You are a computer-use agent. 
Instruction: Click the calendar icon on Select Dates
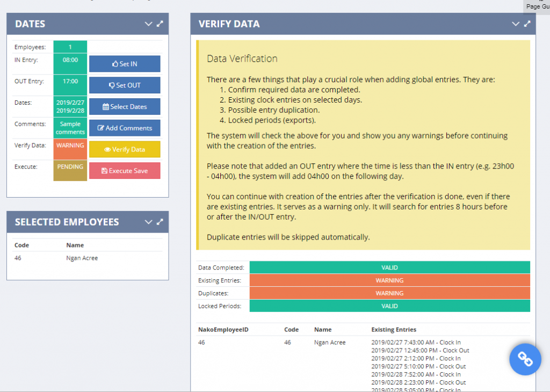[x=106, y=106]
